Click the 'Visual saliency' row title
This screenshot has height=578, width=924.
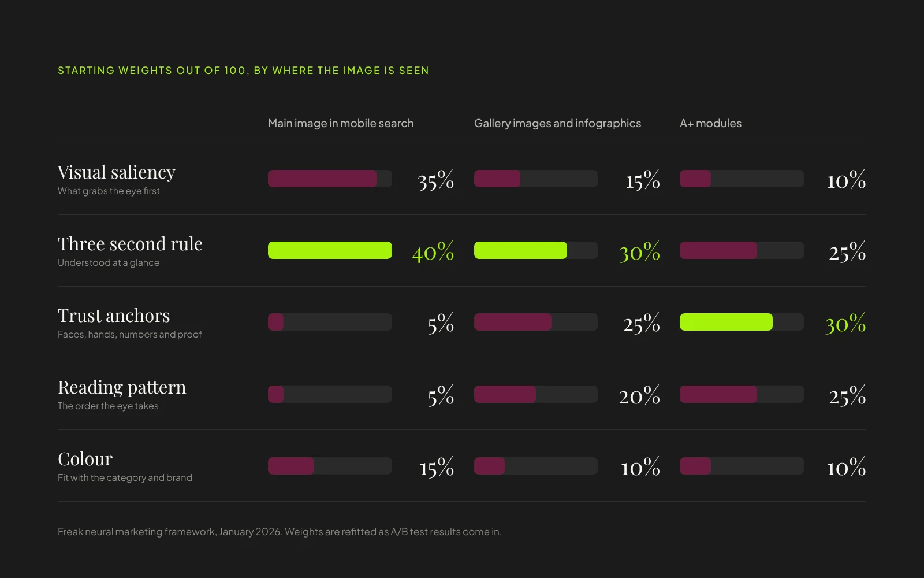tap(117, 172)
